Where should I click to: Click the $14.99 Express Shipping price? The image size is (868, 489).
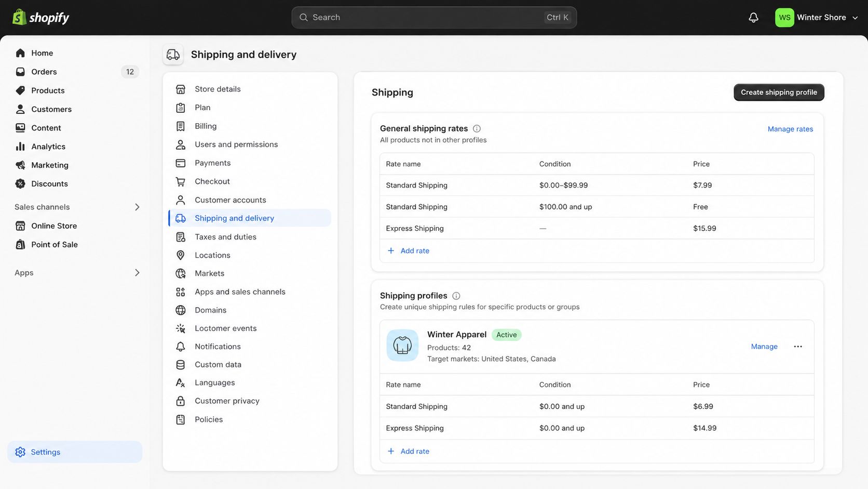[x=704, y=428]
